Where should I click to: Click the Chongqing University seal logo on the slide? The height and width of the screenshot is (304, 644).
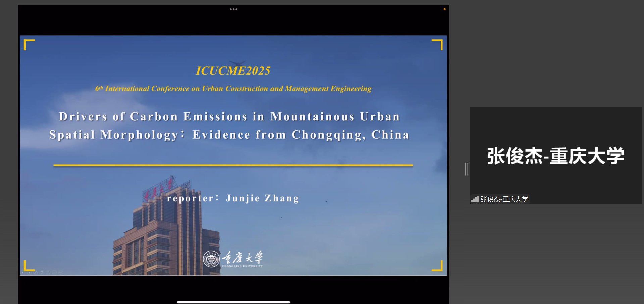211,259
